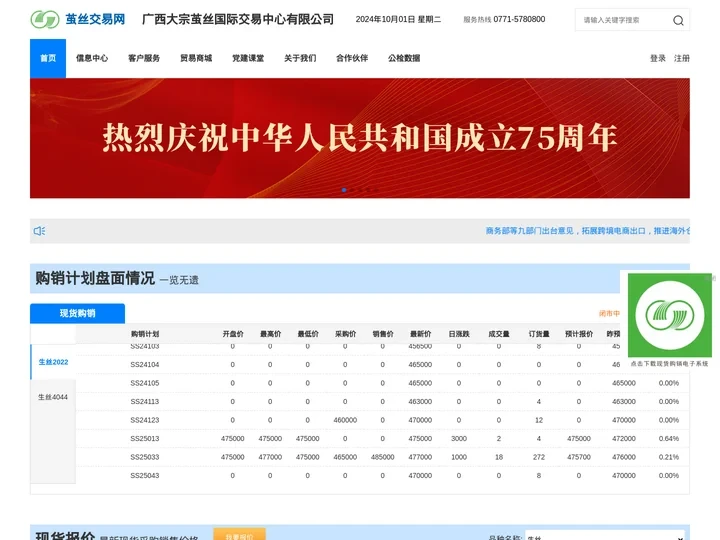Click the 注册 register link

[x=682, y=58]
